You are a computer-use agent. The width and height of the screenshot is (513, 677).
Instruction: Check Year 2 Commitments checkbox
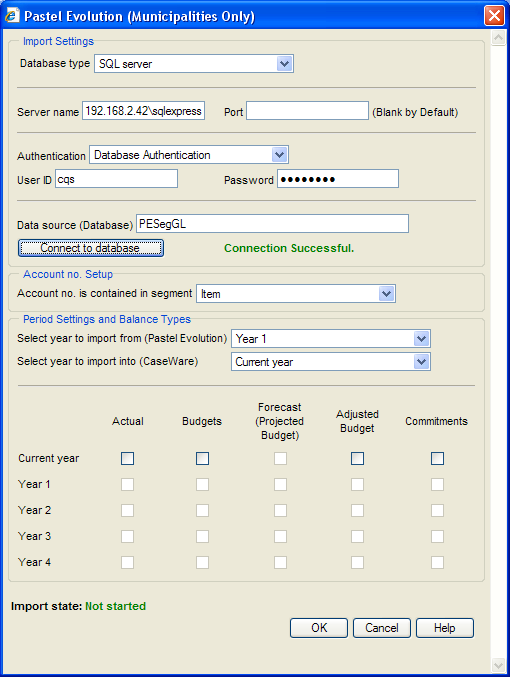pos(437,510)
